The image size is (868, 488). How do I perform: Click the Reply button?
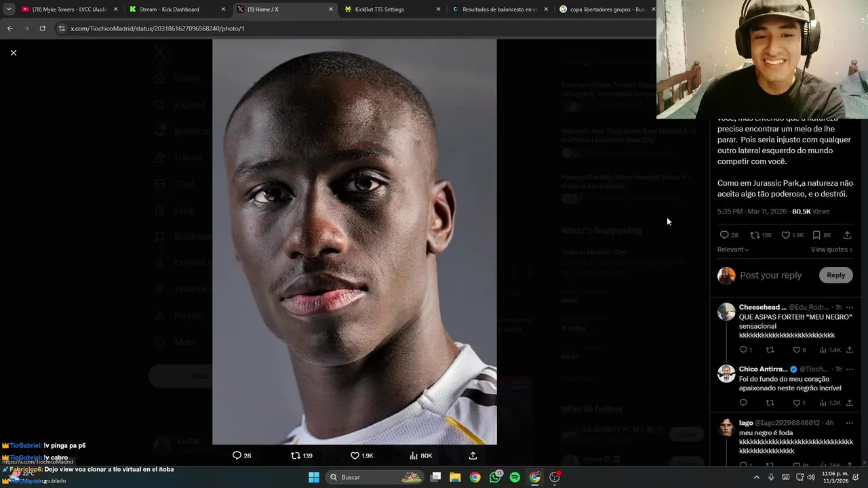pyautogui.click(x=835, y=275)
